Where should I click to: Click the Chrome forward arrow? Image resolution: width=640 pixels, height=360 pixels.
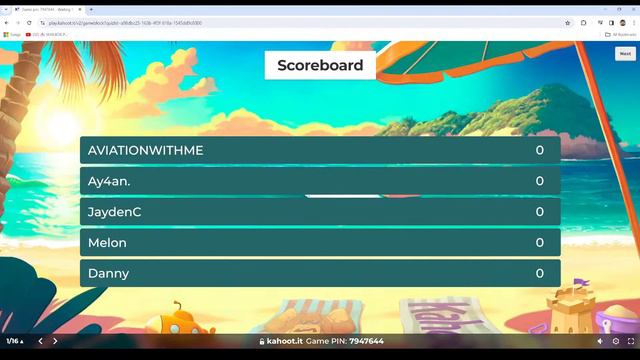pos(18,23)
